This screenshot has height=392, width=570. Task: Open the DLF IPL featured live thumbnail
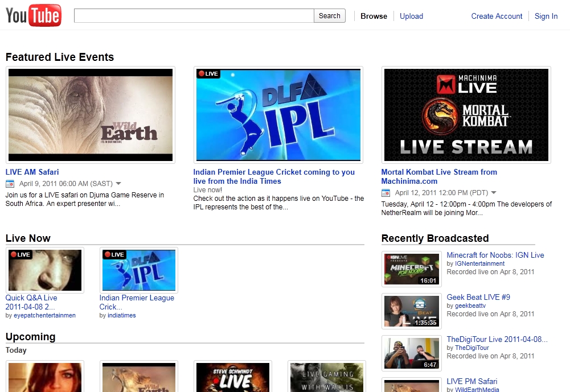point(278,115)
